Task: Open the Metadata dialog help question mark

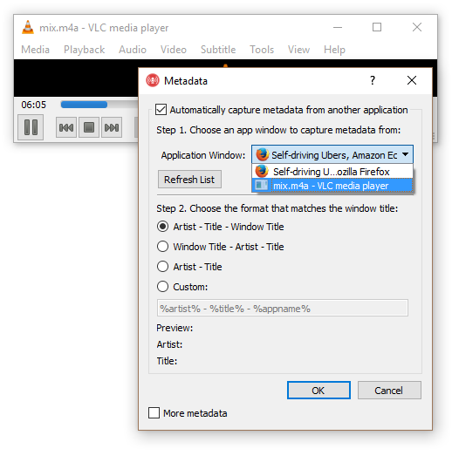Action: tap(373, 80)
